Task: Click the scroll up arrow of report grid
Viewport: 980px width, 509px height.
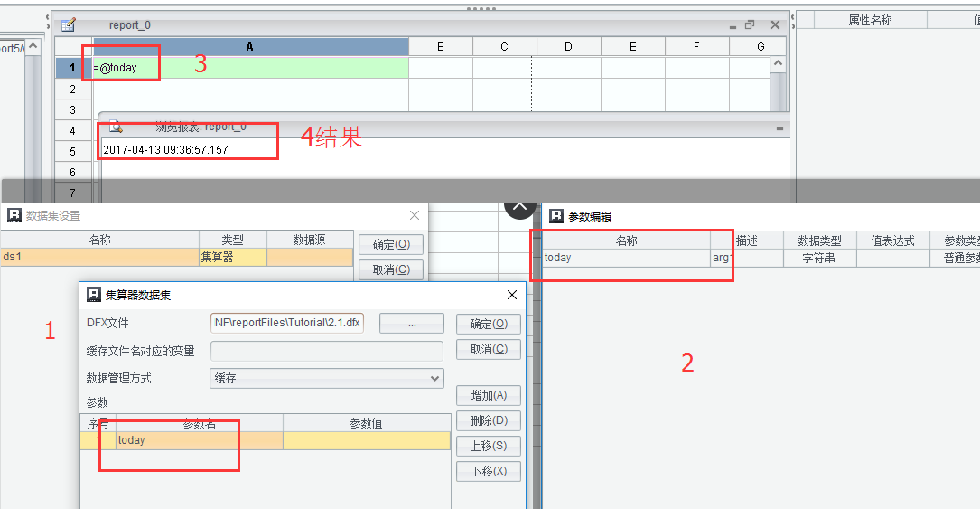Action: 778,63
